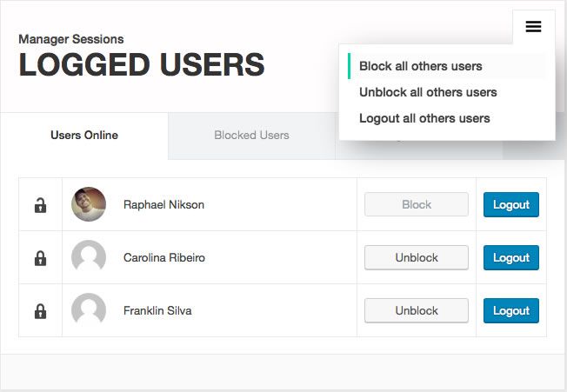Select 'Logout all others users' option
The width and height of the screenshot is (567, 392).
pyautogui.click(x=424, y=118)
